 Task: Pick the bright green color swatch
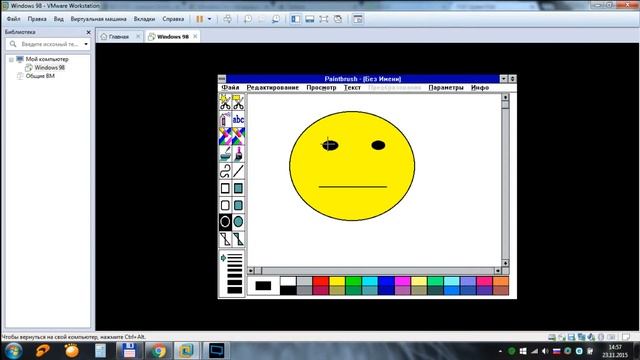click(x=353, y=281)
